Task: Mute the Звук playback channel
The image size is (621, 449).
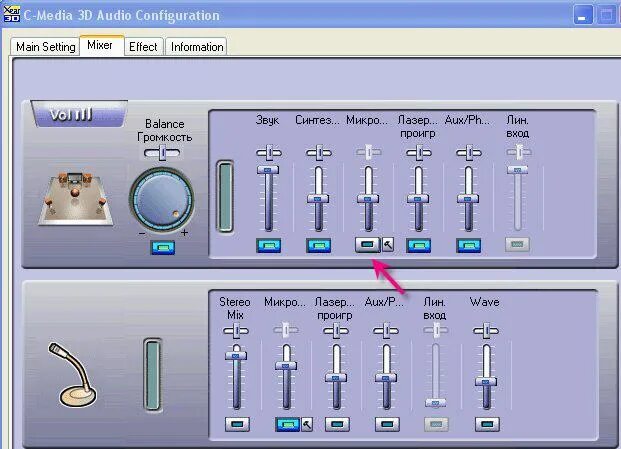Action: pos(269,245)
